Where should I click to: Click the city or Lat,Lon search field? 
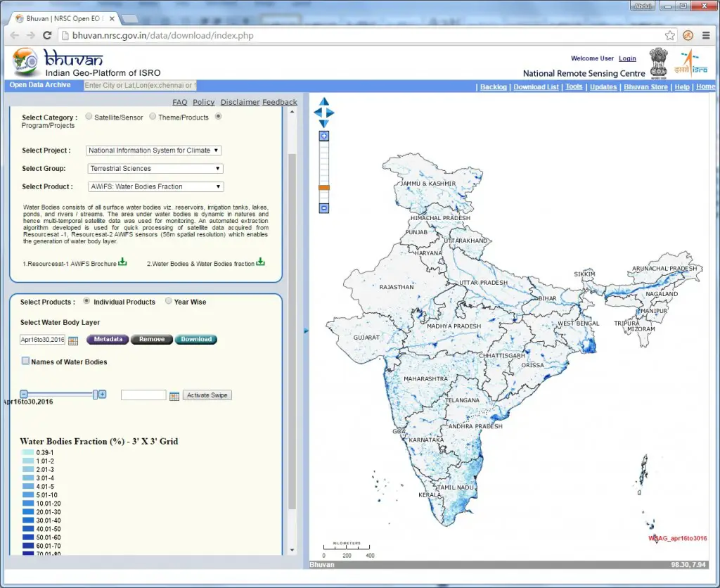pos(140,85)
